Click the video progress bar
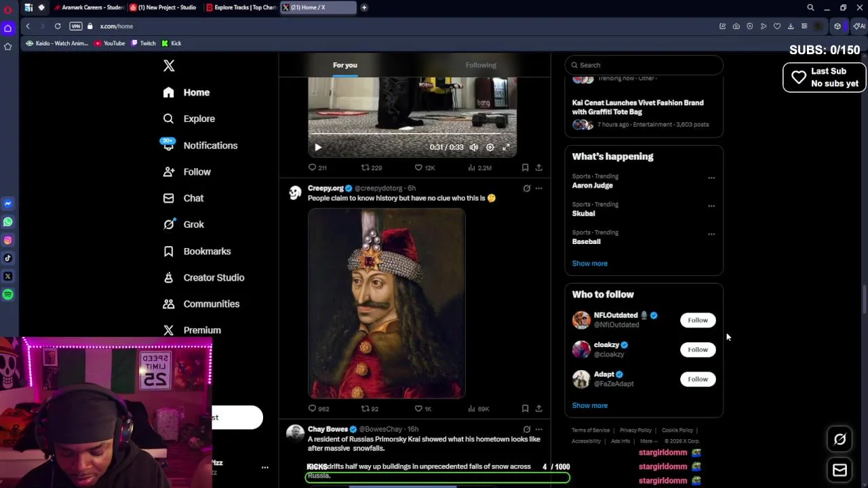868x488 pixels. pyautogui.click(x=412, y=134)
